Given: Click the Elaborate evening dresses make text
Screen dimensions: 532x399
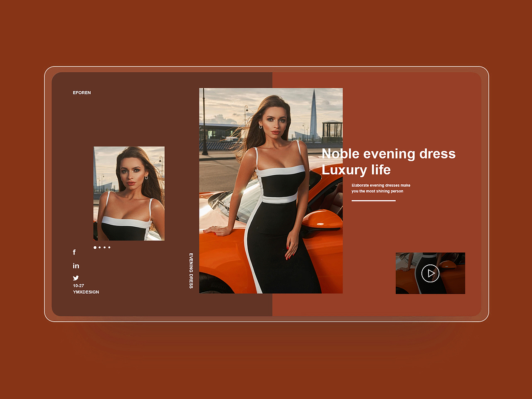Looking at the screenshot, I should [x=381, y=185].
